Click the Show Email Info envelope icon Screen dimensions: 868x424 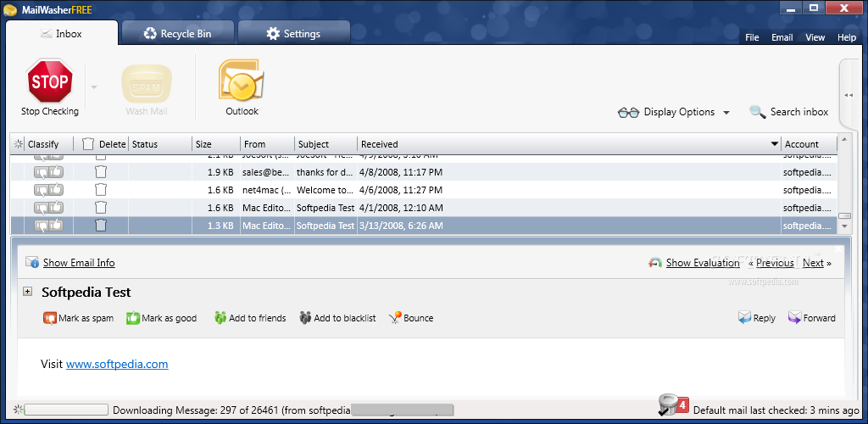tap(32, 262)
